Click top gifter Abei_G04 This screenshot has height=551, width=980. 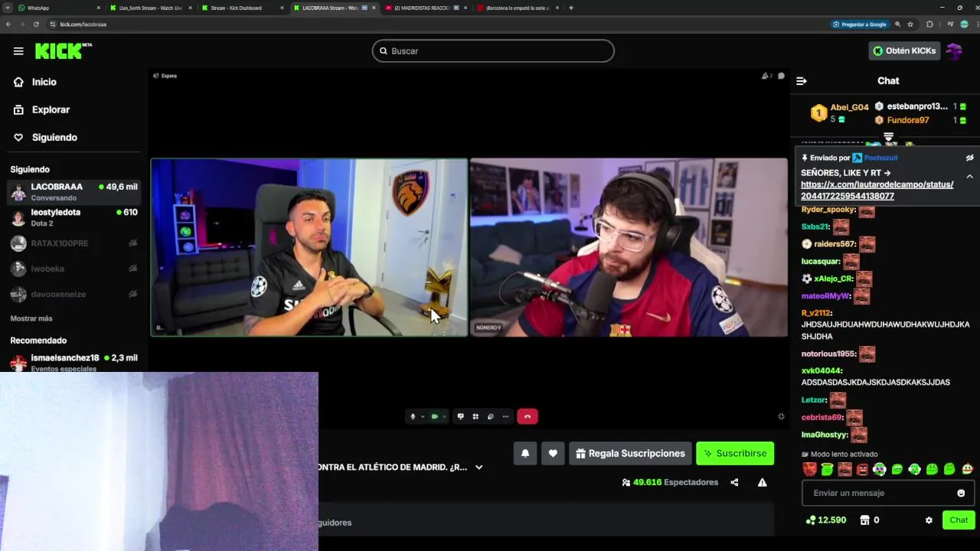tap(849, 107)
